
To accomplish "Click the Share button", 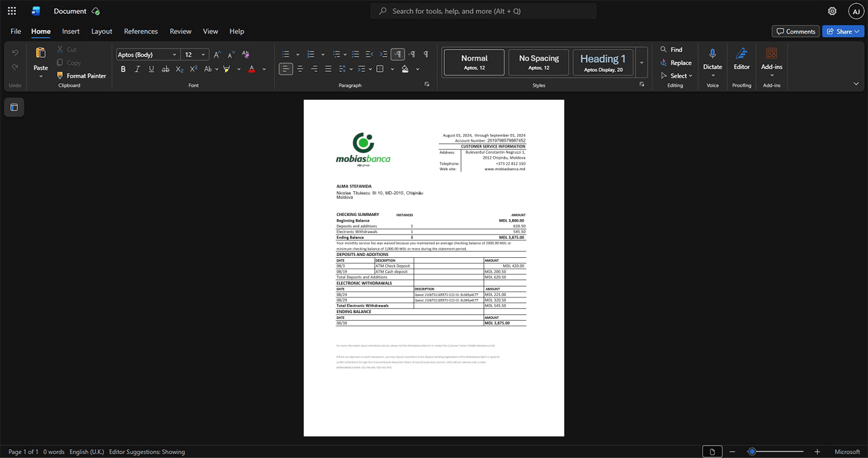I will tap(843, 31).
